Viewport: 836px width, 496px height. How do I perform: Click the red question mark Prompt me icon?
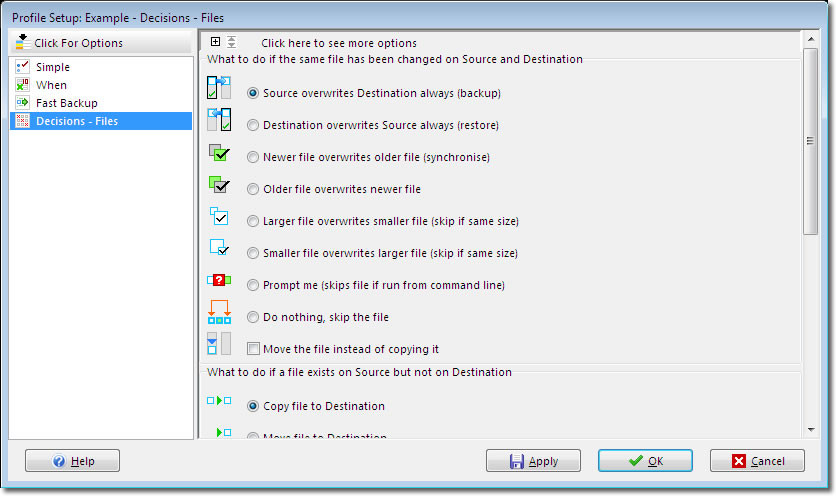[x=219, y=280]
